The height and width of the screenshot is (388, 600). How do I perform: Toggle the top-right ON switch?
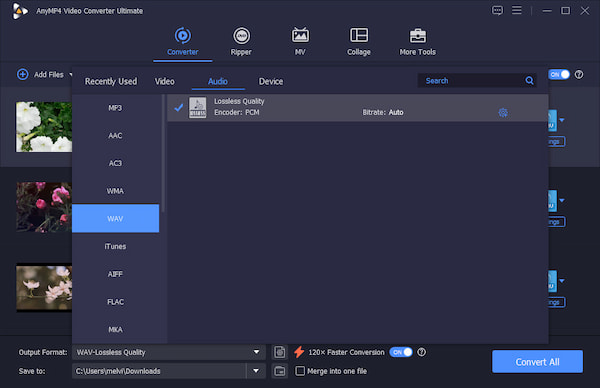(559, 75)
